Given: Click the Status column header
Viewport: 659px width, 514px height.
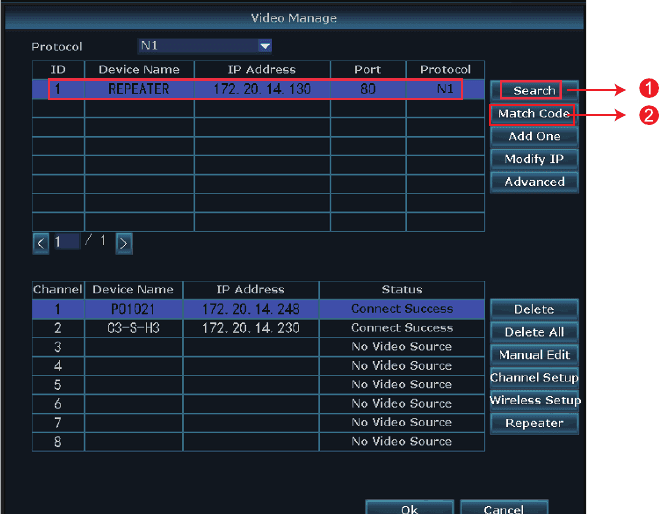Looking at the screenshot, I should tap(402, 289).
